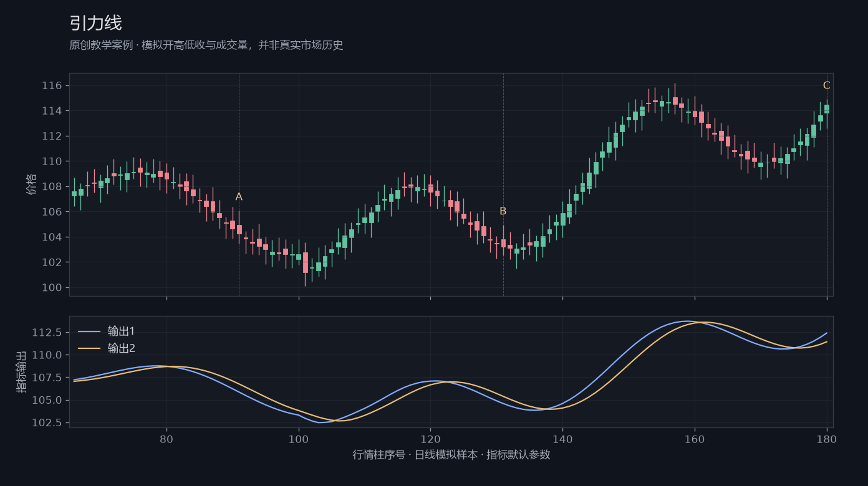Screen dimensions: 868x486
Task: Click x-axis tick label 140
Action: tap(562, 439)
